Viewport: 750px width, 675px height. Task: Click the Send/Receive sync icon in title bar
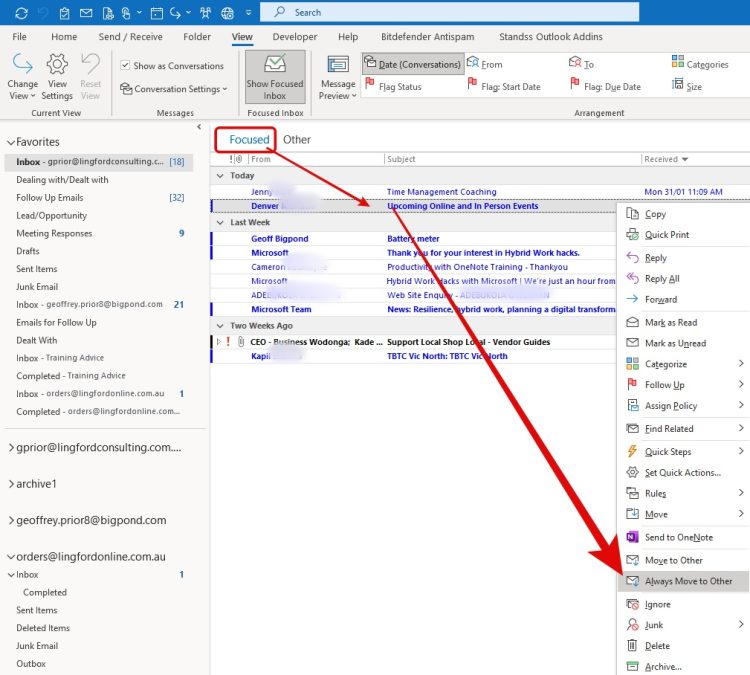coord(21,13)
